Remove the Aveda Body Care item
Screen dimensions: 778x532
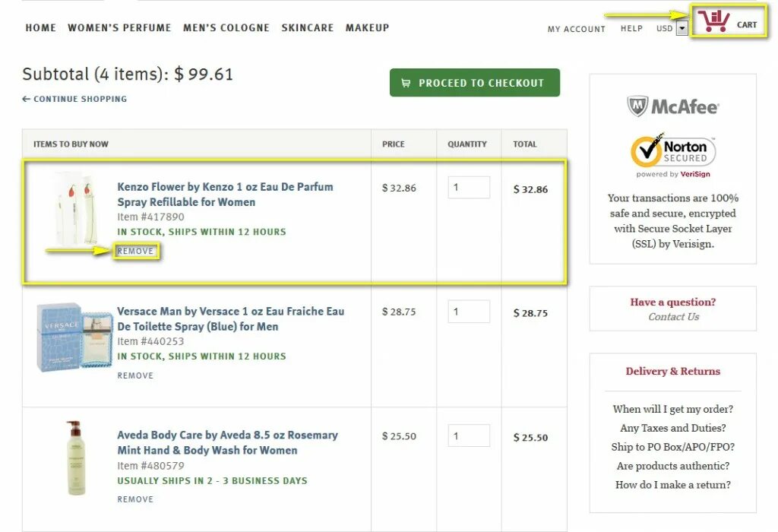pyautogui.click(x=135, y=499)
